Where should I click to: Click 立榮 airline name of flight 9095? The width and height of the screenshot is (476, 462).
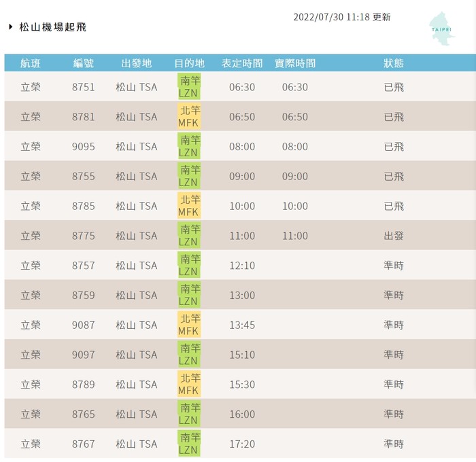31,147
